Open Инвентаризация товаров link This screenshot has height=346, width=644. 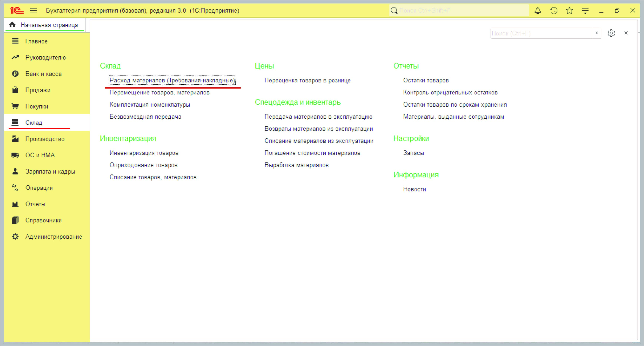tap(144, 153)
